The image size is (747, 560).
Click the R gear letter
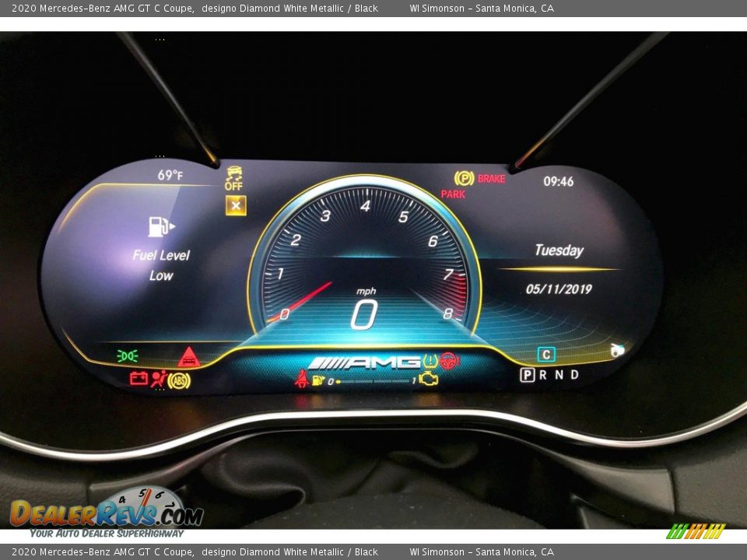(543, 375)
